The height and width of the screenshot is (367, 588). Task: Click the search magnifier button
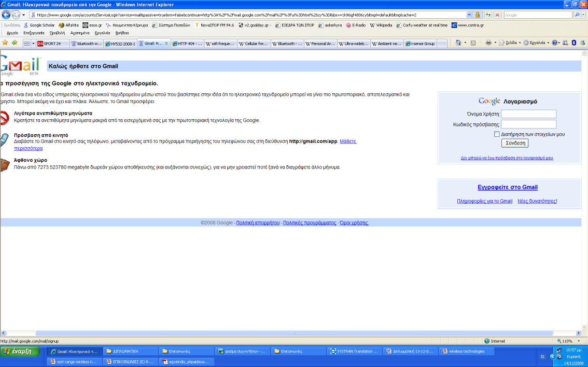577,15
